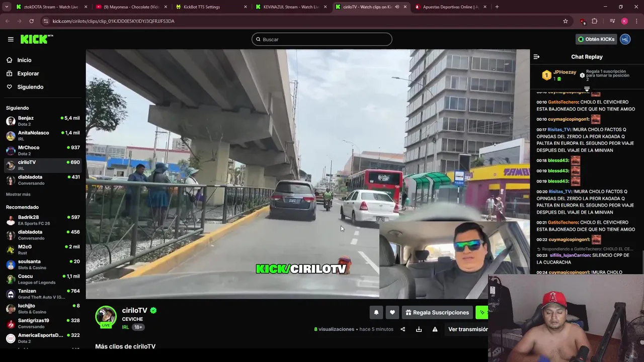Viewport: 644px width, 362px height.
Task: Open the user profile avatar menu
Action: [625, 39]
